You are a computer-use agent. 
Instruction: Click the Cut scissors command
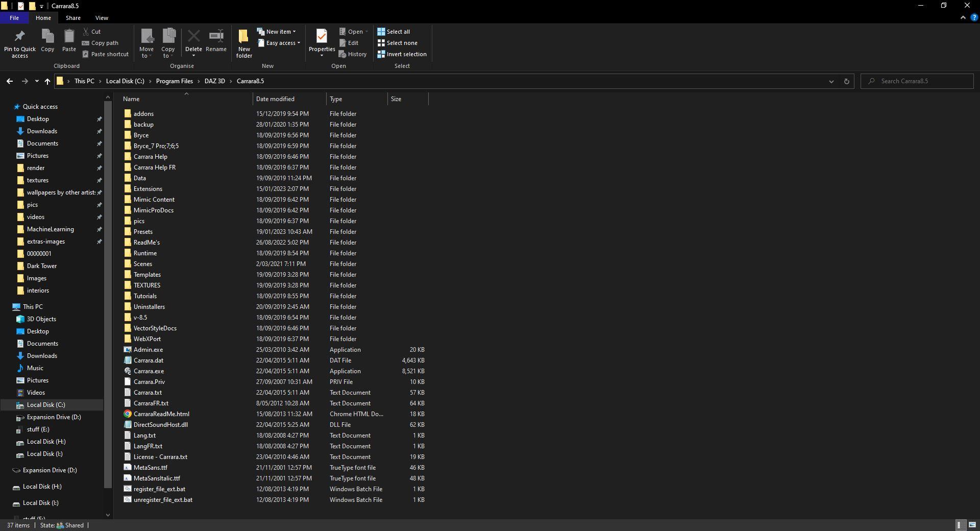click(92, 32)
